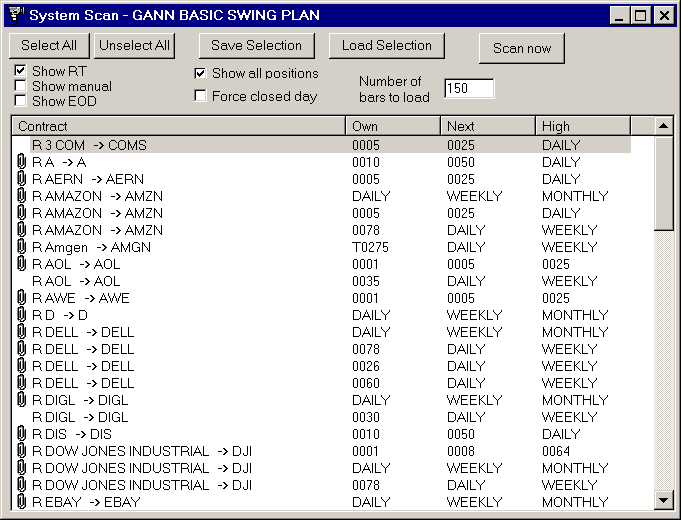The width and height of the screenshot is (681, 520).
Task: Click the paperclip icon for R A row
Action: coord(22,162)
